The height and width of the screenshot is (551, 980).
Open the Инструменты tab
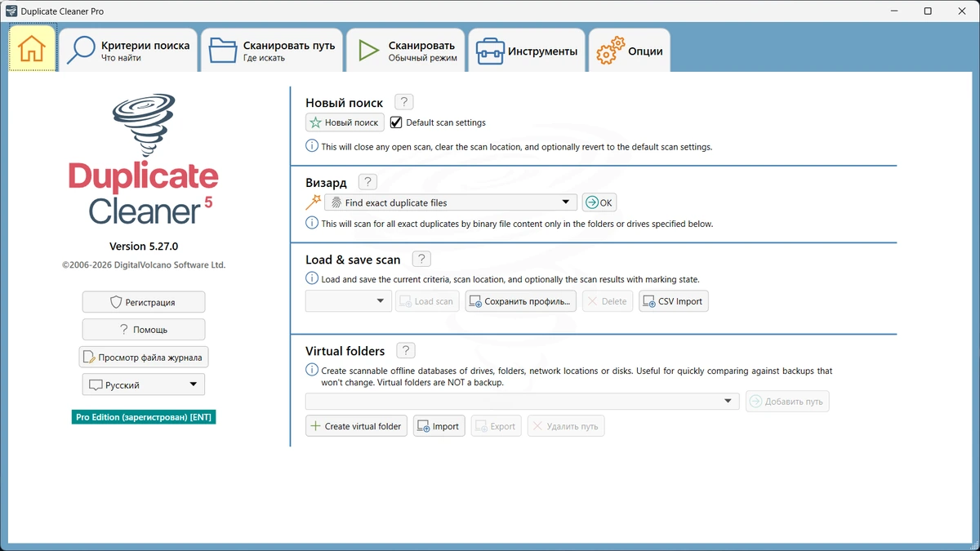click(x=527, y=51)
